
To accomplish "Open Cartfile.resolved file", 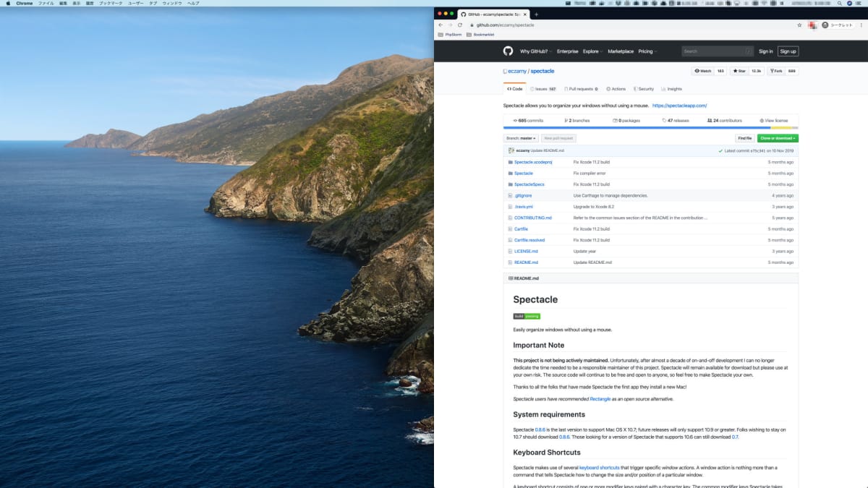I will click(529, 240).
